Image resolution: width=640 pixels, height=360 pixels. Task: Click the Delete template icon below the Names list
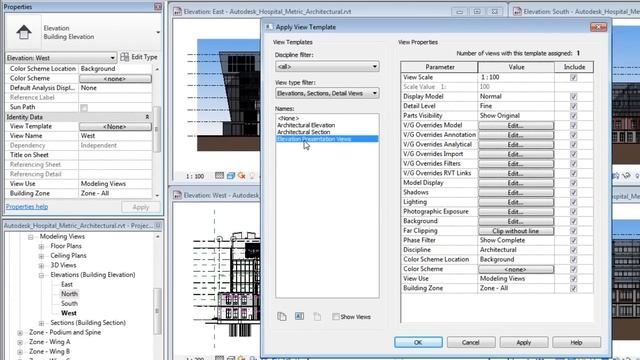point(317,316)
